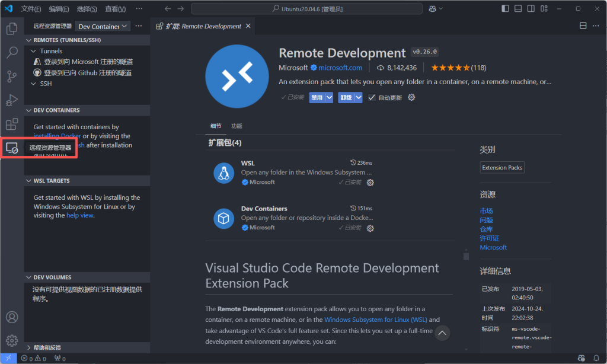The width and height of the screenshot is (607, 364).
Task: Open the Extensions view icon
Action: point(11,124)
